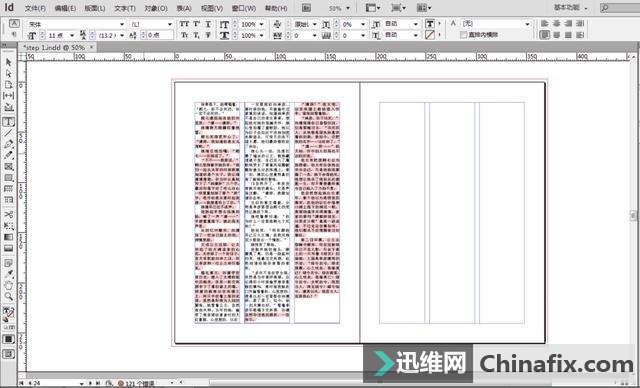The width and height of the screenshot is (640, 388).
Task: Open the font style dropdown
Action: (x=170, y=24)
